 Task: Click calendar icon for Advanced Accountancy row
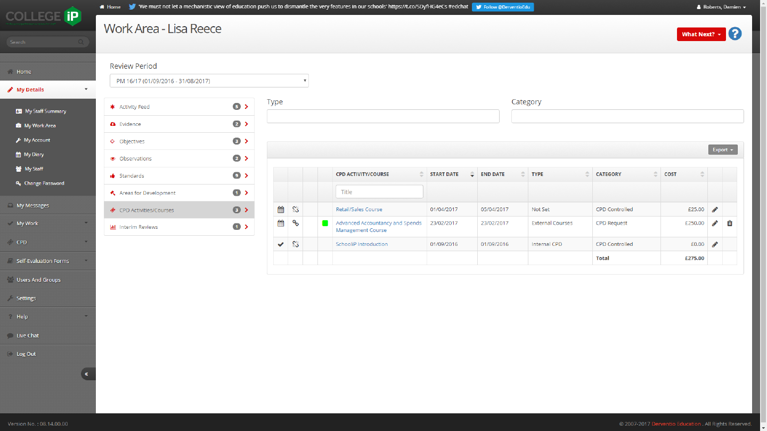(280, 223)
